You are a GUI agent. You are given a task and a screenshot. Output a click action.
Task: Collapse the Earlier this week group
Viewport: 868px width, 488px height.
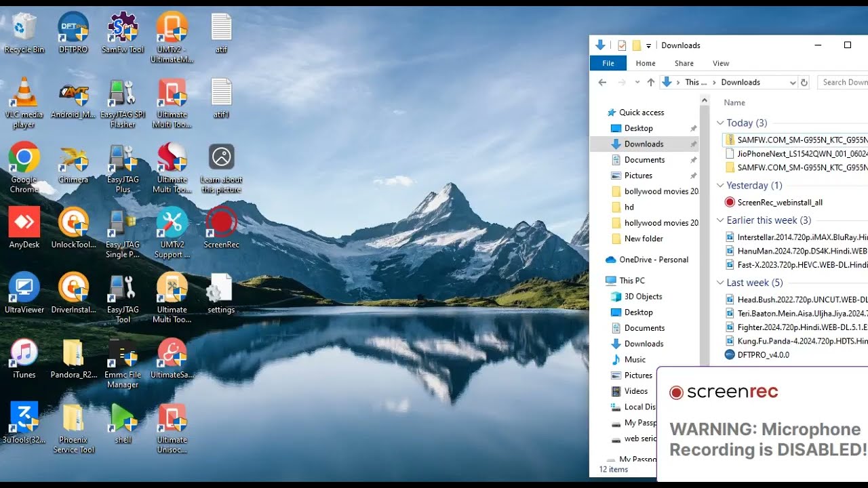(720, 220)
